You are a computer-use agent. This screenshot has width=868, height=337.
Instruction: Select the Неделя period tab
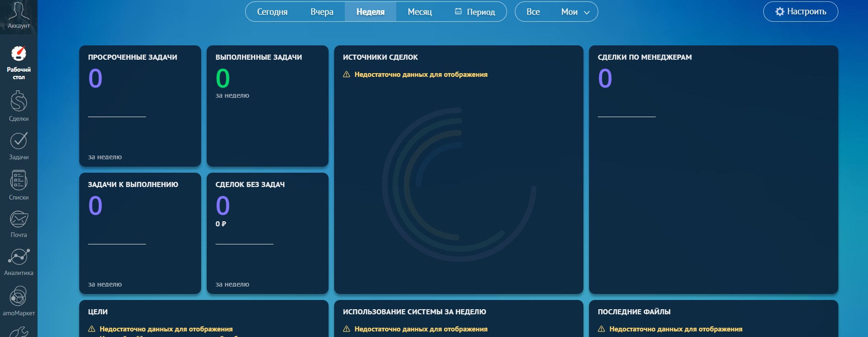(370, 12)
